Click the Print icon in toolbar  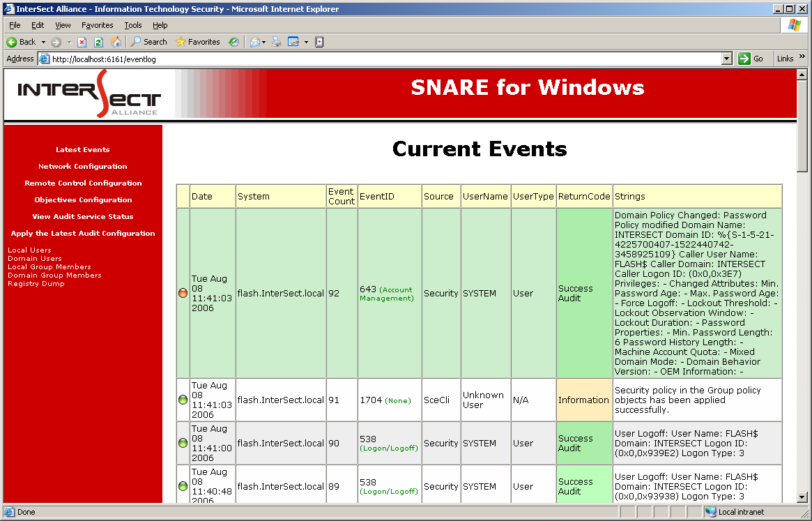[277, 42]
